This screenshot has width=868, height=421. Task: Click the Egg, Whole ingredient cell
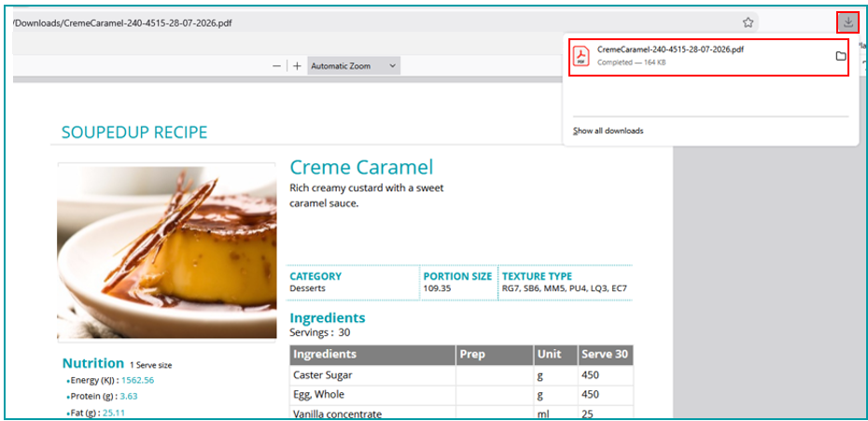tap(372, 395)
